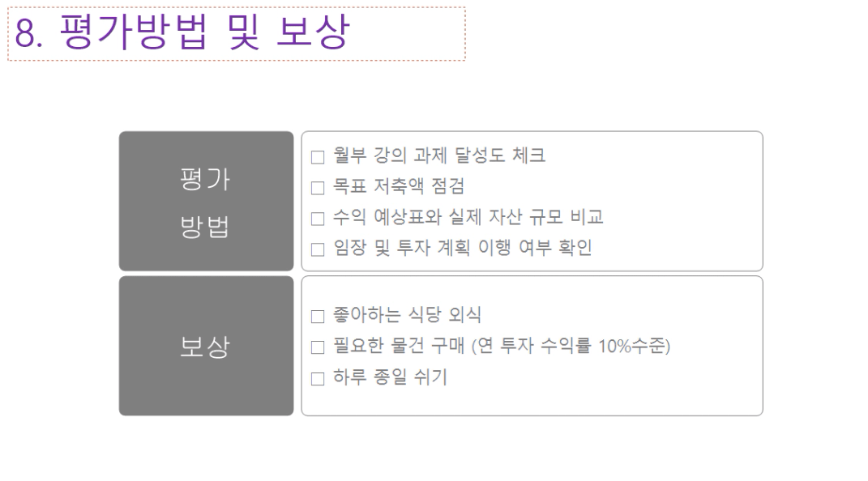
Task: Click the text 하루 종일 쉬기
Action: (390, 377)
